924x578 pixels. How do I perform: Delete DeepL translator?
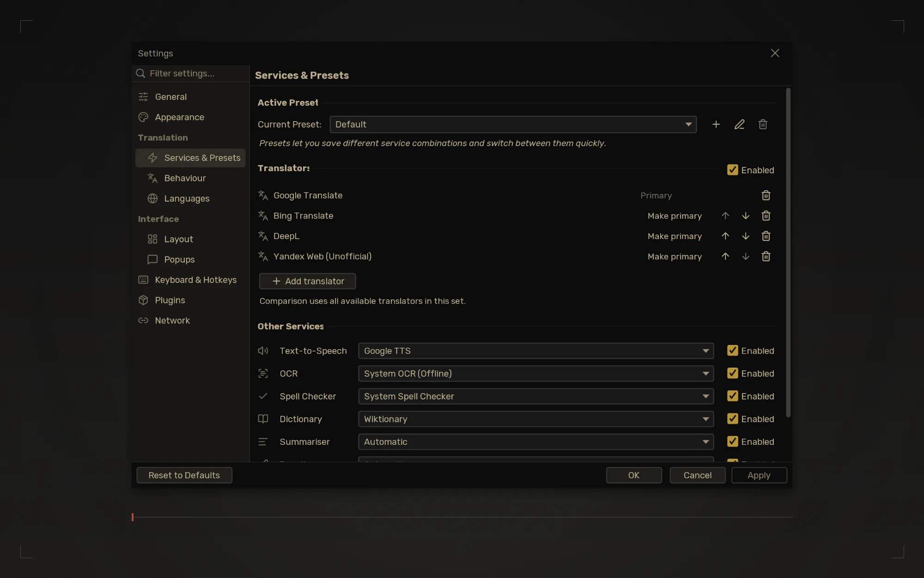[766, 236]
